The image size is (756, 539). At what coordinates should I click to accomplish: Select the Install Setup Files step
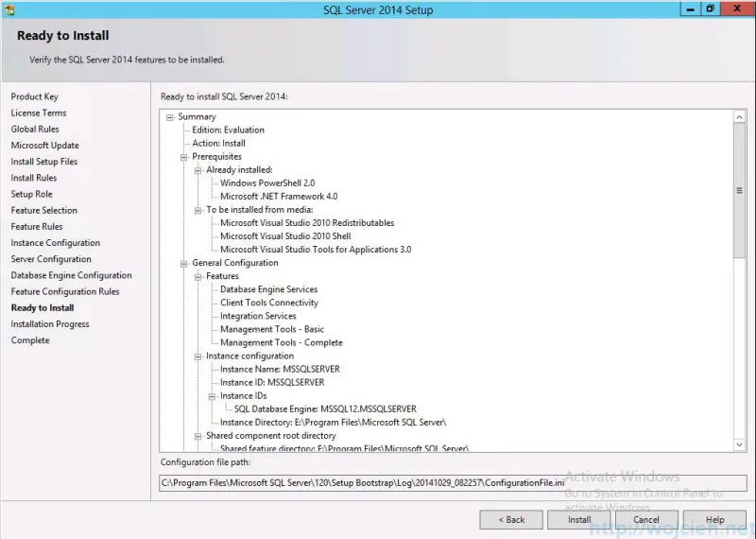pos(43,162)
